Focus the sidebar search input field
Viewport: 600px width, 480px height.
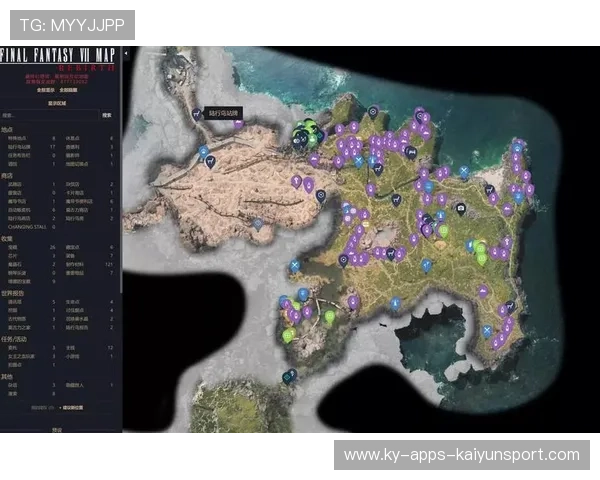click(x=50, y=116)
